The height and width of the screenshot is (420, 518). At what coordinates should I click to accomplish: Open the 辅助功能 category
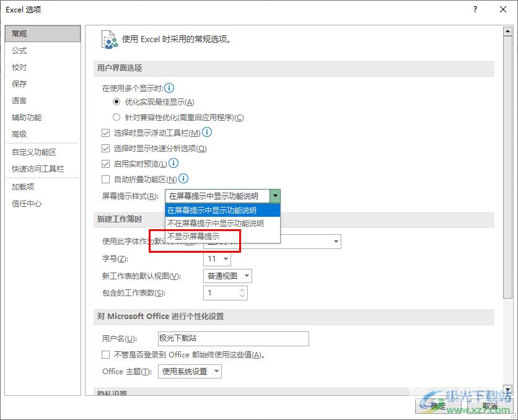pyautogui.click(x=43, y=117)
